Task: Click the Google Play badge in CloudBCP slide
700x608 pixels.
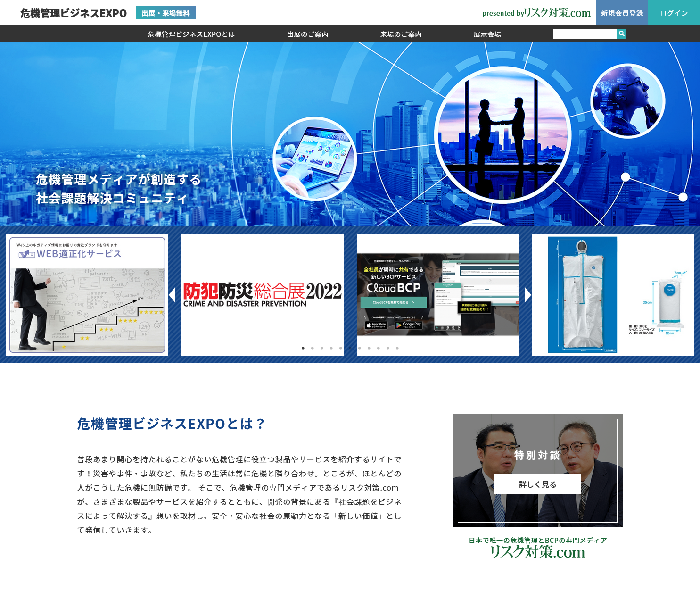Action: click(408, 325)
